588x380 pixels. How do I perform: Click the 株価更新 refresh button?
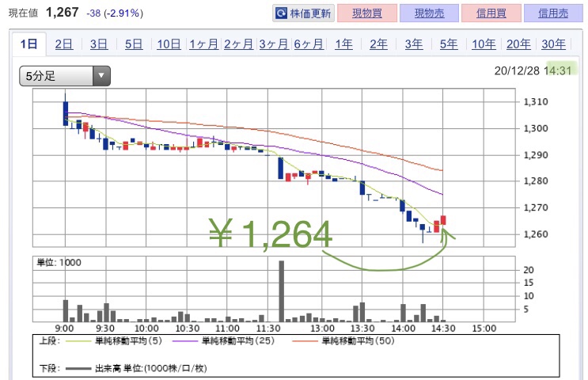coord(303,13)
